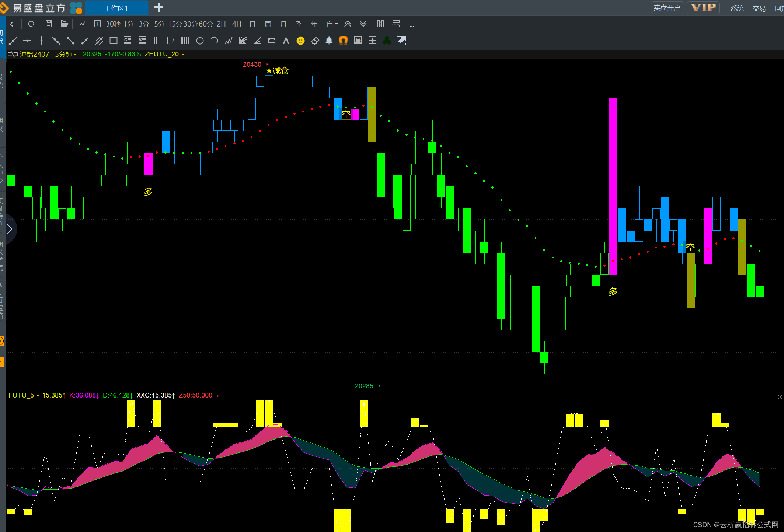784x532 pixels.
Task: Select the rectangle drawing tool
Action: click(x=114, y=41)
